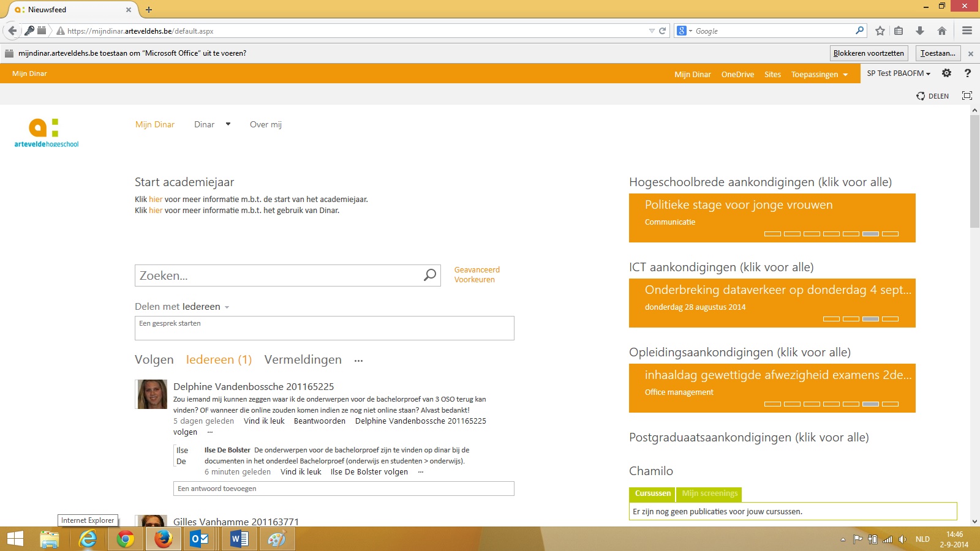Launch Word from the taskbar

(x=239, y=539)
